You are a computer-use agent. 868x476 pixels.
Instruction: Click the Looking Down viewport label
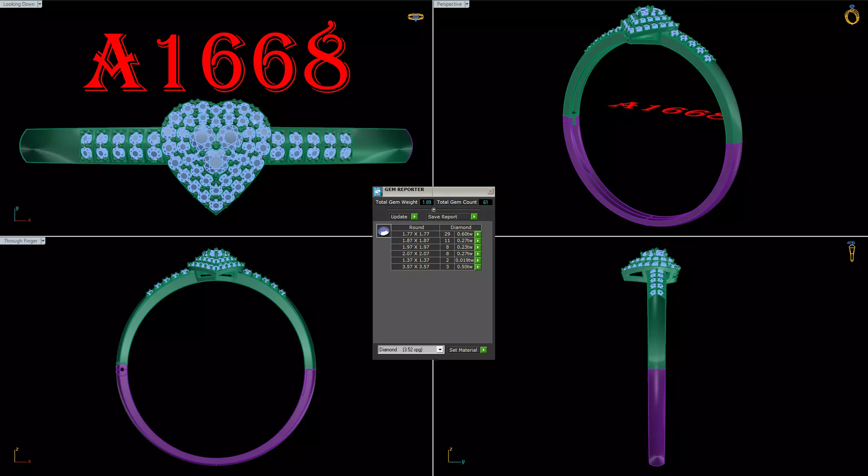tap(19, 4)
